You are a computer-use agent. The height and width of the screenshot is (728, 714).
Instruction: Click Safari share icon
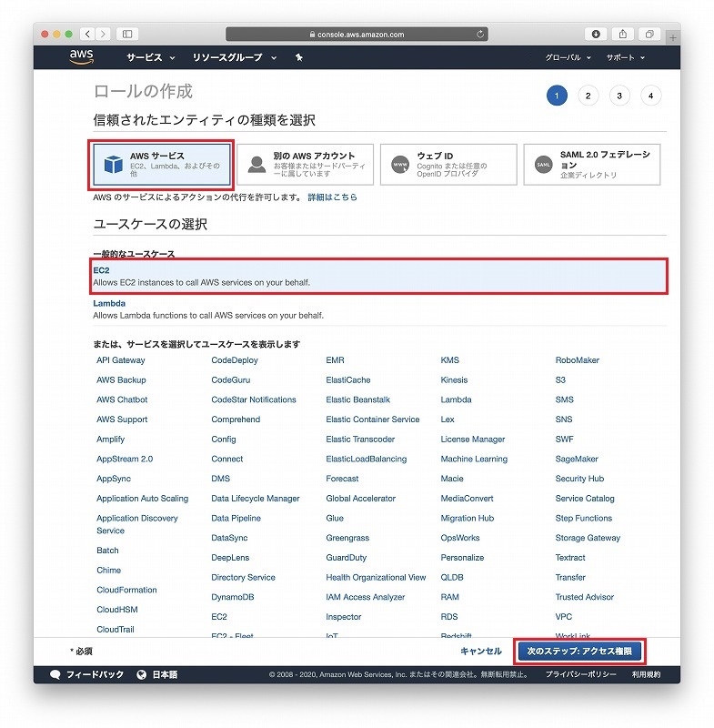pos(623,34)
